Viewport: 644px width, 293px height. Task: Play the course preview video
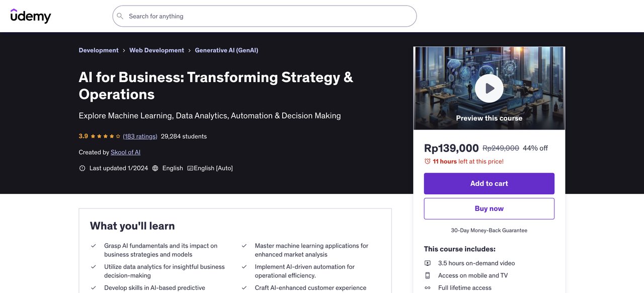click(x=489, y=89)
